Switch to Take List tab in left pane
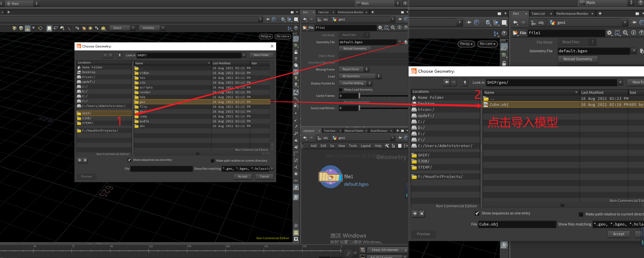This screenshot has height=258, width=644. (323, 12)
